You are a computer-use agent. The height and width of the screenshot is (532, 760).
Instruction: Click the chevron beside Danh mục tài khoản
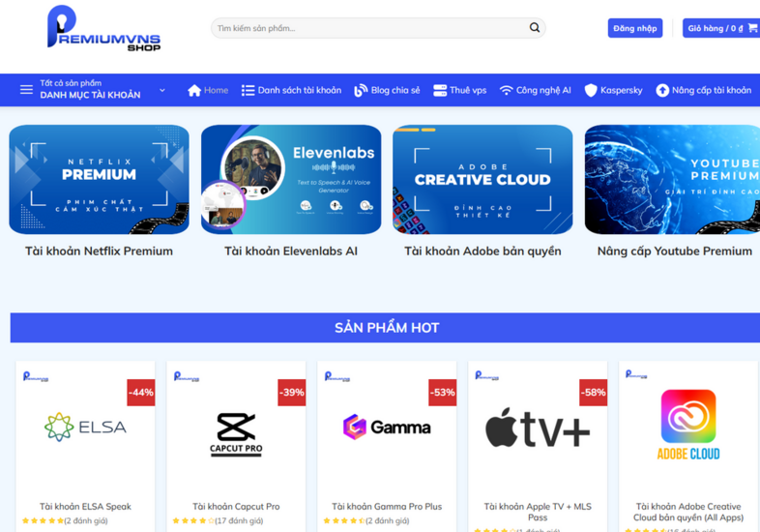[x=162, y=90]
